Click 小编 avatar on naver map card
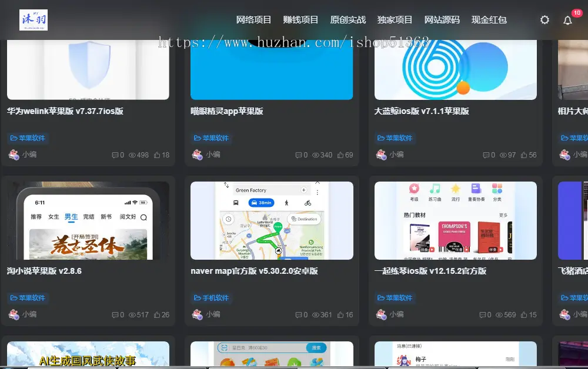This screenshot has width=588, height=369. click(197, 314)
